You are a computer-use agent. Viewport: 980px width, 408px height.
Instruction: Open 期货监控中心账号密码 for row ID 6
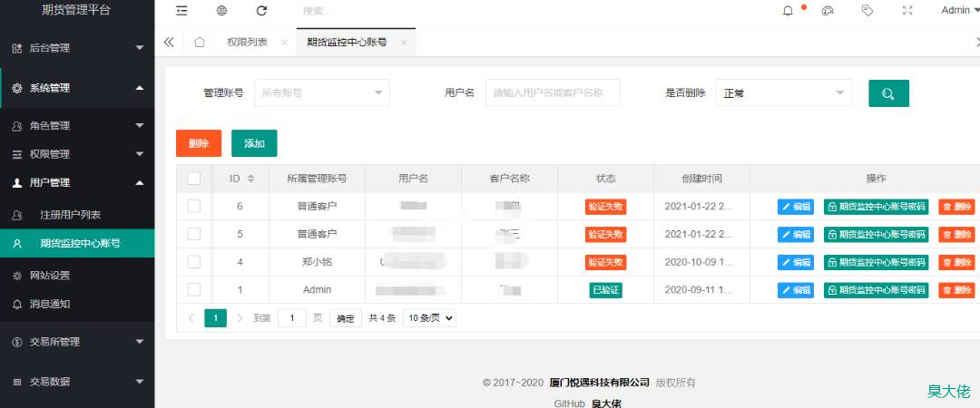(x=877, y=207)
